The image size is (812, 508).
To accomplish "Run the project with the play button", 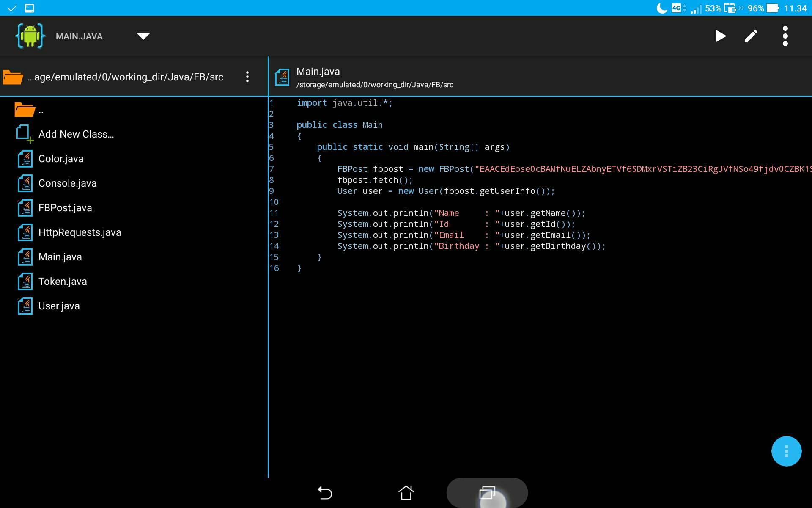I will pos(721,36).
